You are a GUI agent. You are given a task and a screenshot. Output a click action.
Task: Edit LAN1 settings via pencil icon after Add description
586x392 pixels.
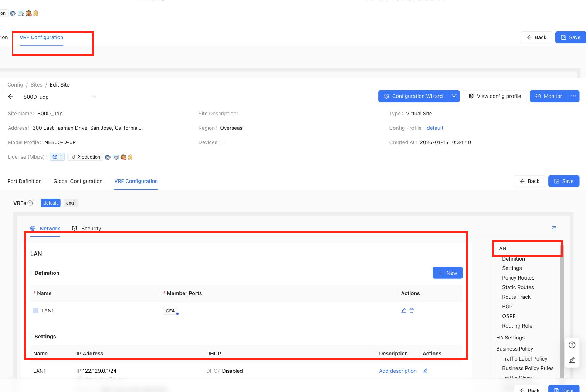[x=425, y=371]
